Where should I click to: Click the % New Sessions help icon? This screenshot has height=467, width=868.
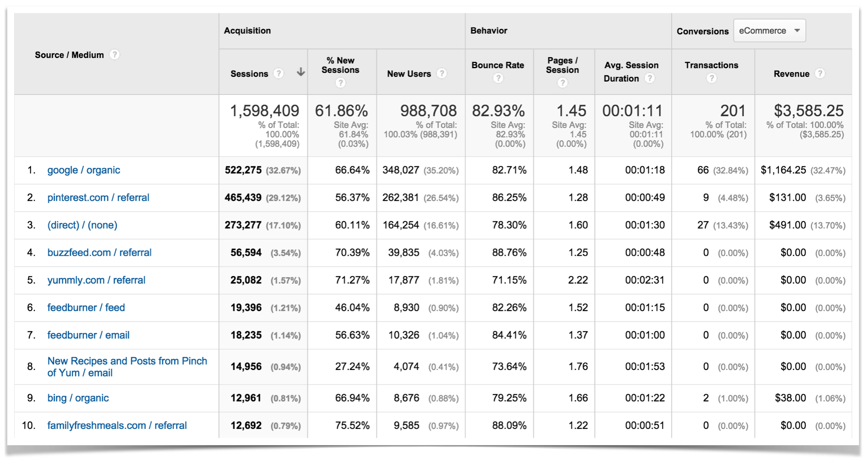pyautogui.click(x=340, y=82)
